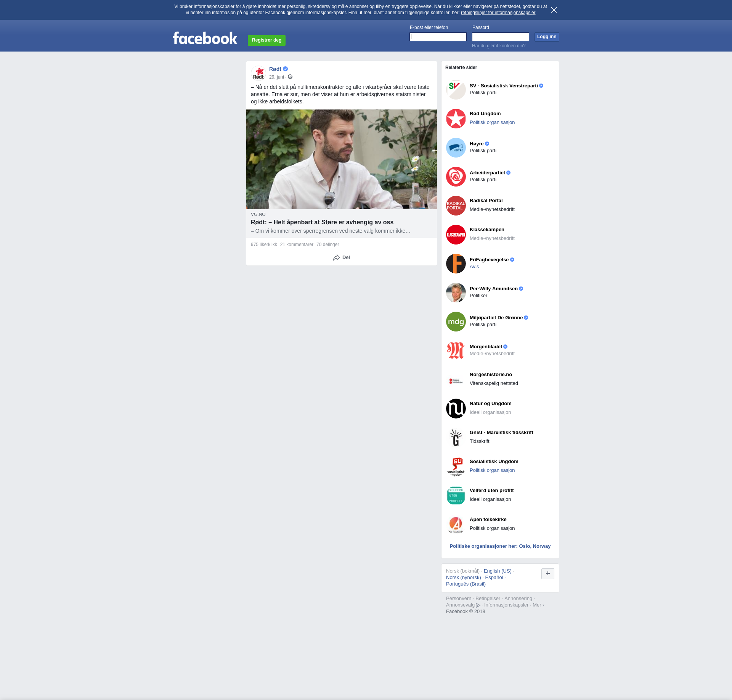Open Radikal Portal logo
Viewport: 732px width, 700px height.
tap(456, 206)
